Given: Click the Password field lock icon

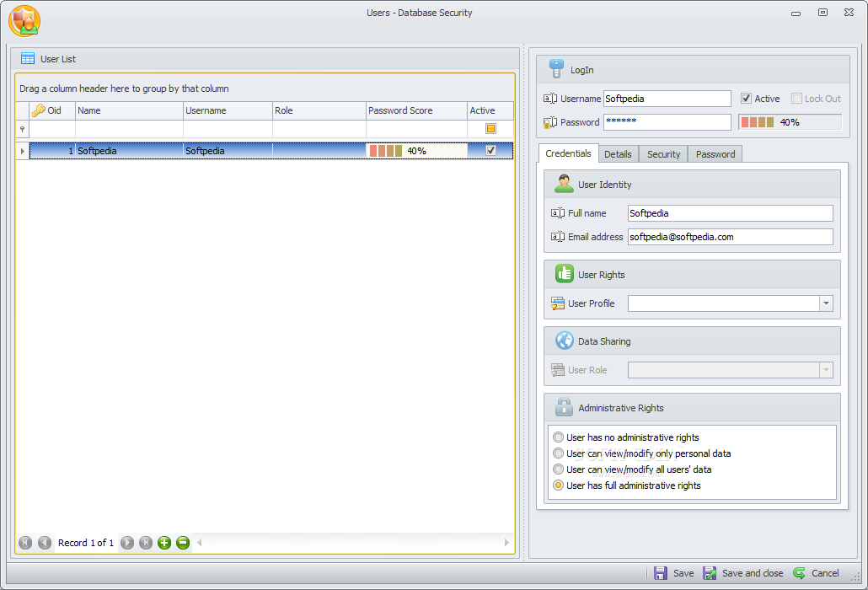Looking at the screenshot, I should tap(550, 122).
